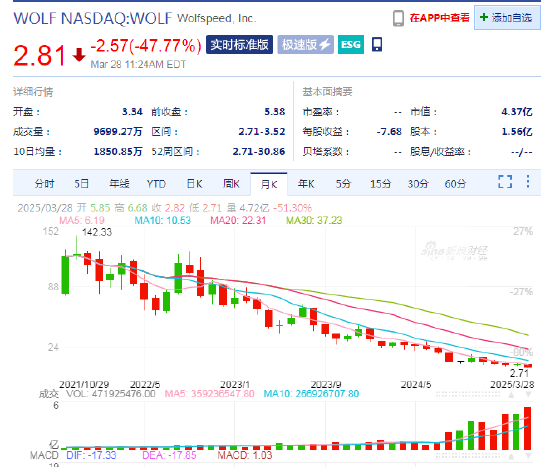Click the volume MA5: 359236547.80 label
This screenshot has width=550, height=467.
click(x=209, y=394)
